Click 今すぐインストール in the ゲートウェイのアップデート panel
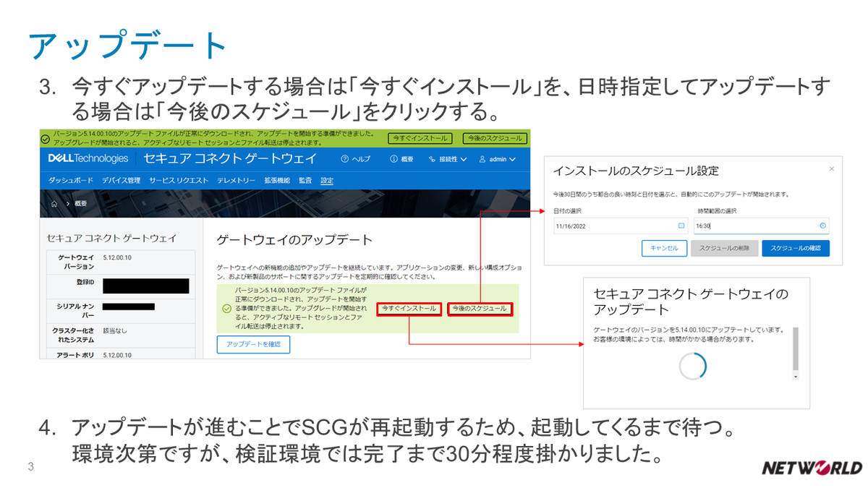This screenshot has height=488, width=868. 409,309
